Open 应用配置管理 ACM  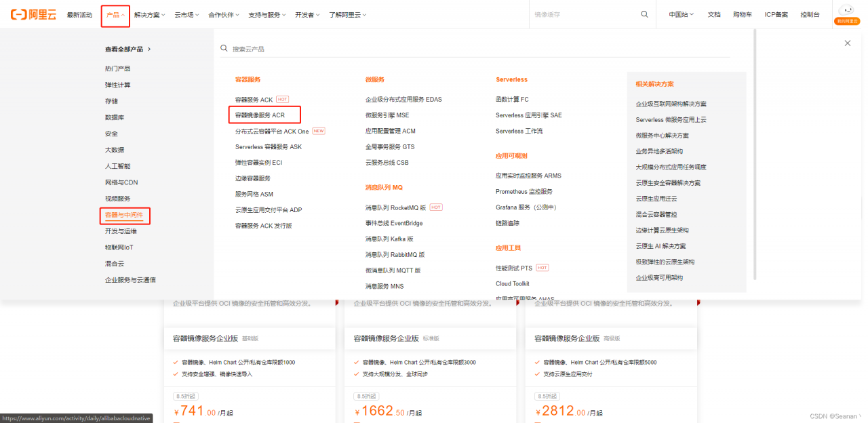point(391,131)
